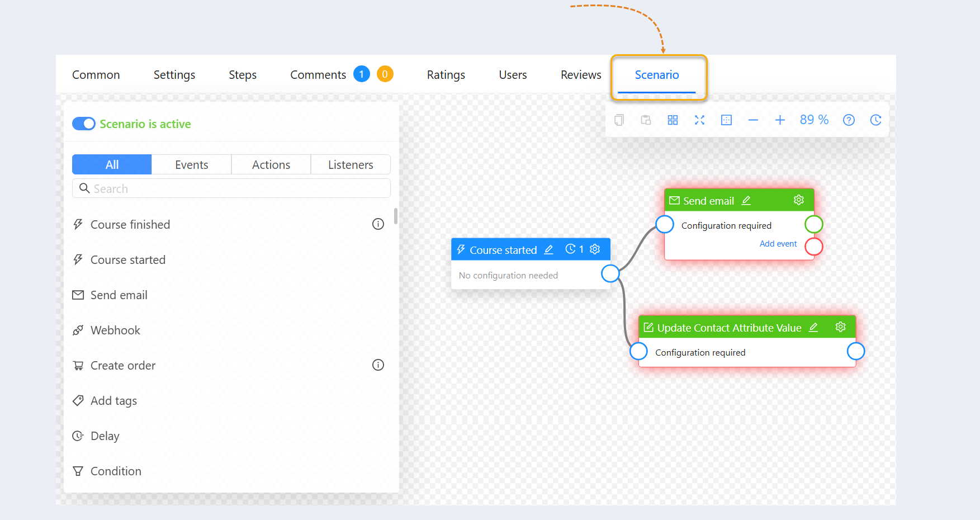Viewport: 980px width, 520px height.
Task: Click the clock counter on Course started node
Action: [x=575, y=249]
